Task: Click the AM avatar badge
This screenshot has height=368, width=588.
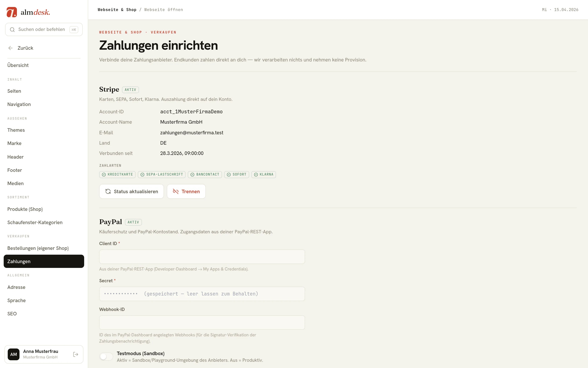Action: (x=14, y=354)
